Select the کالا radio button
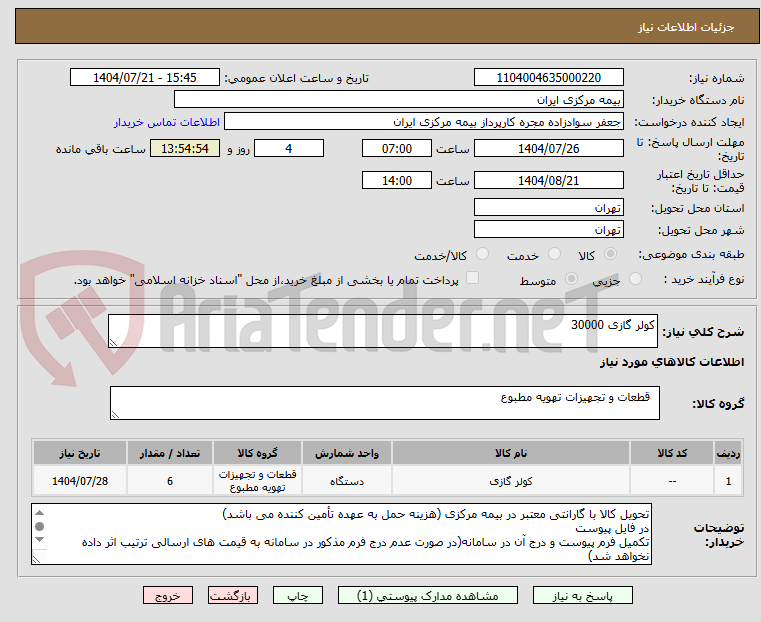761x622 pixels. (611, 254)
